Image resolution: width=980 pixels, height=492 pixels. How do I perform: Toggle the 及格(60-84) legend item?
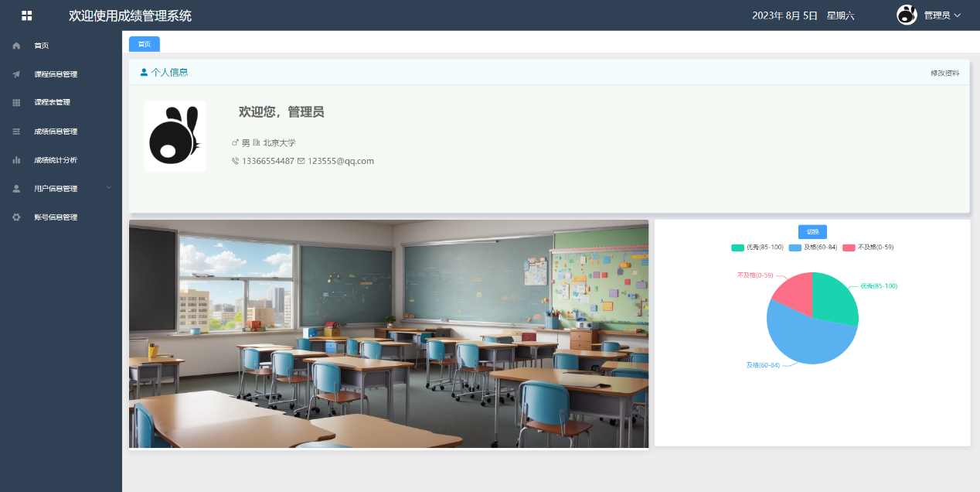pyautogui.click(x=813, y=248)
